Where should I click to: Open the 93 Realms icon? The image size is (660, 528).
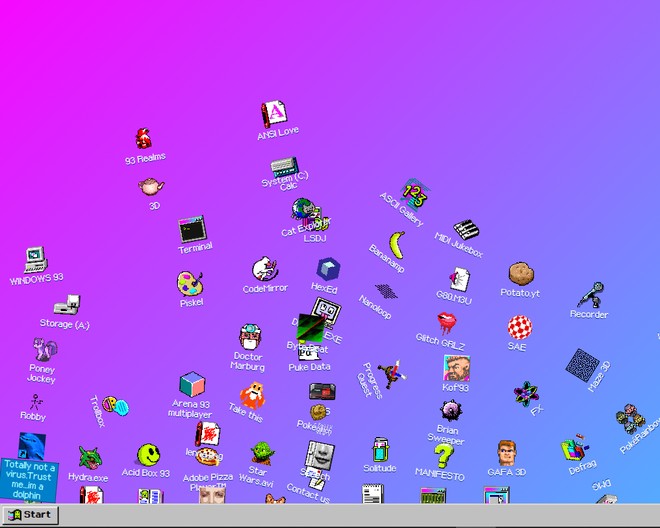(x=144, y=139)
